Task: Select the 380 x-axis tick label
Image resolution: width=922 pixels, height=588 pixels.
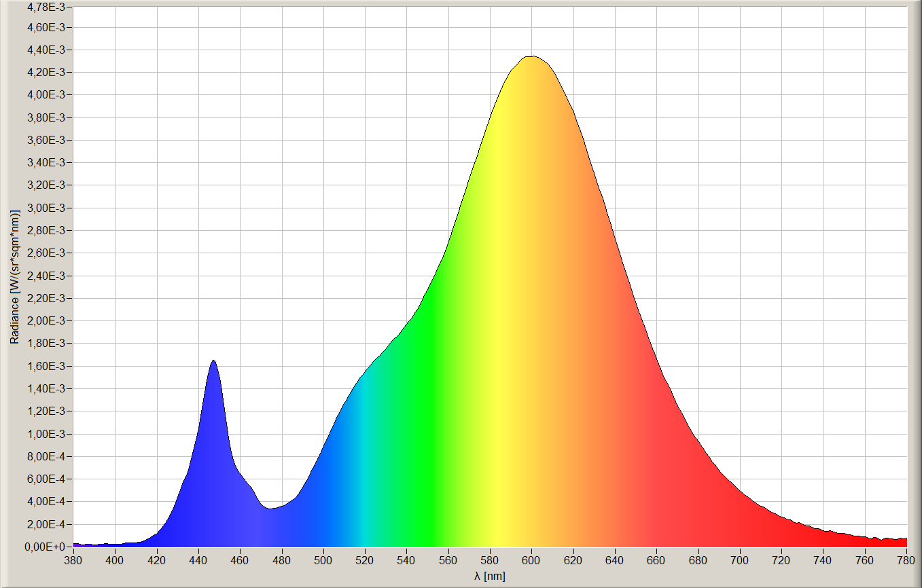Action: coord(73,560)
